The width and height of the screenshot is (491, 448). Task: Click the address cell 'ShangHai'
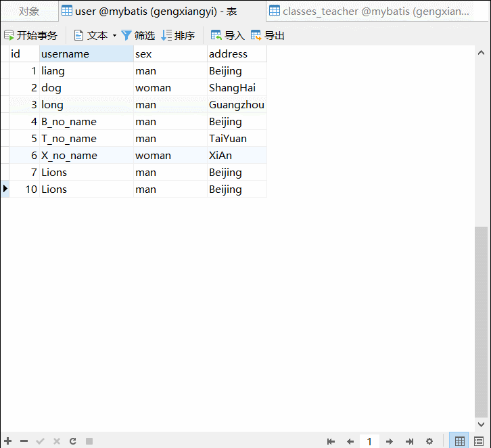(x=237, y=88)
